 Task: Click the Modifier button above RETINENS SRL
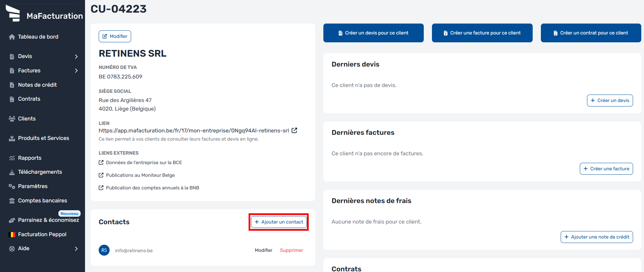coord(115,36)
